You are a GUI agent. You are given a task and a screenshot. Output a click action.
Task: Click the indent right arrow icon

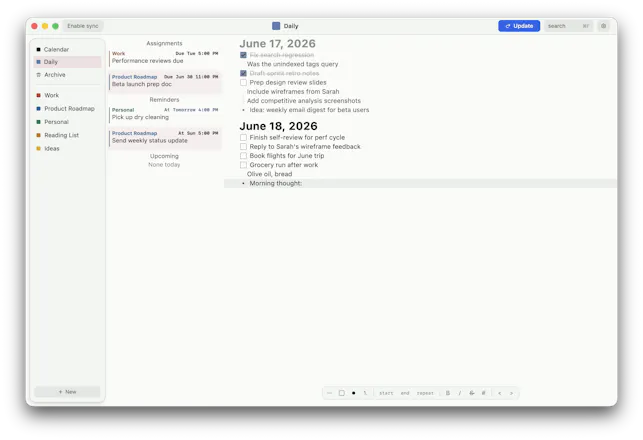pyautogui.click(x=511, y=393)
